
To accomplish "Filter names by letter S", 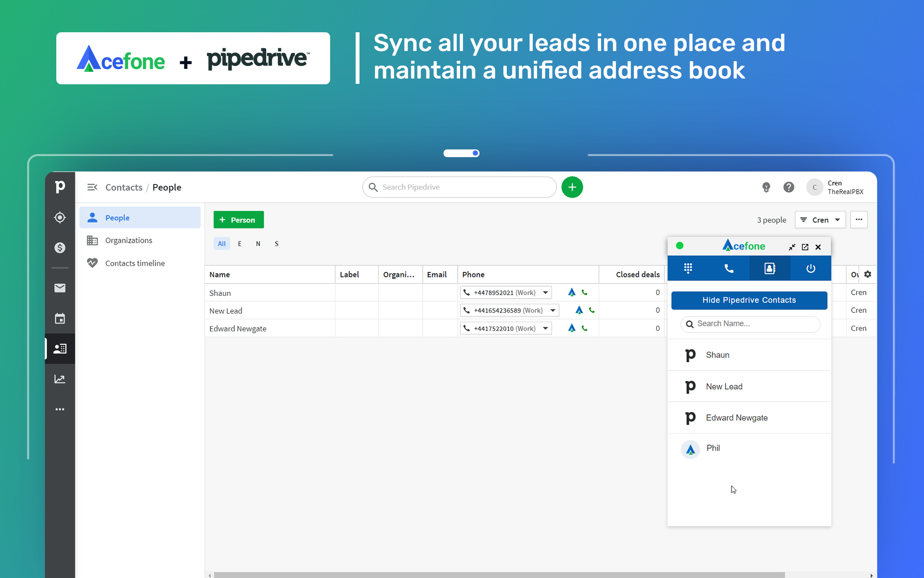I will coord(277,244).
